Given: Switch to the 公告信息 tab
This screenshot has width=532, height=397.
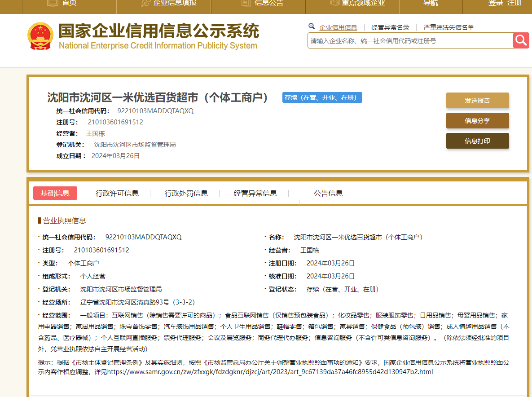Looking at the screenshot, I should click(x=328, y=194).
